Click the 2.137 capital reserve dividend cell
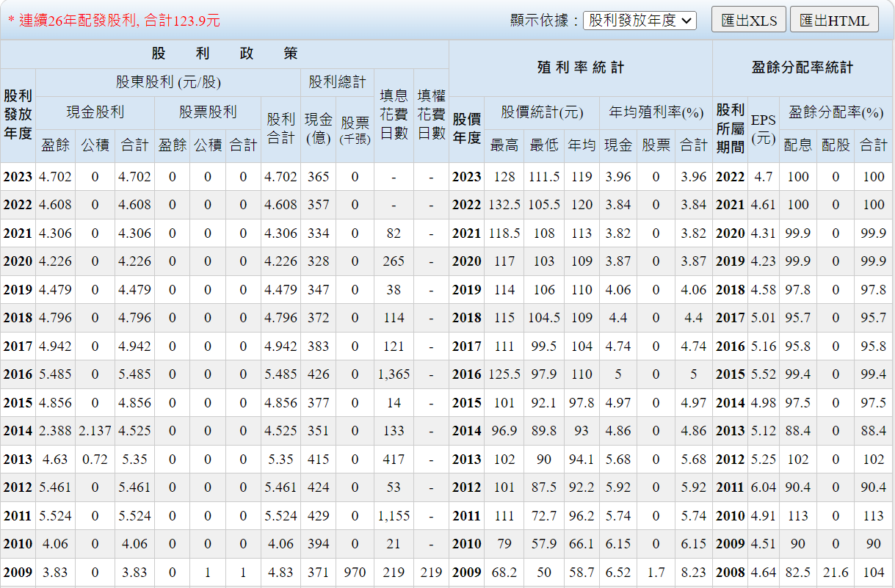Viewport: 895px width, 588px height. (x=95, y=431)
